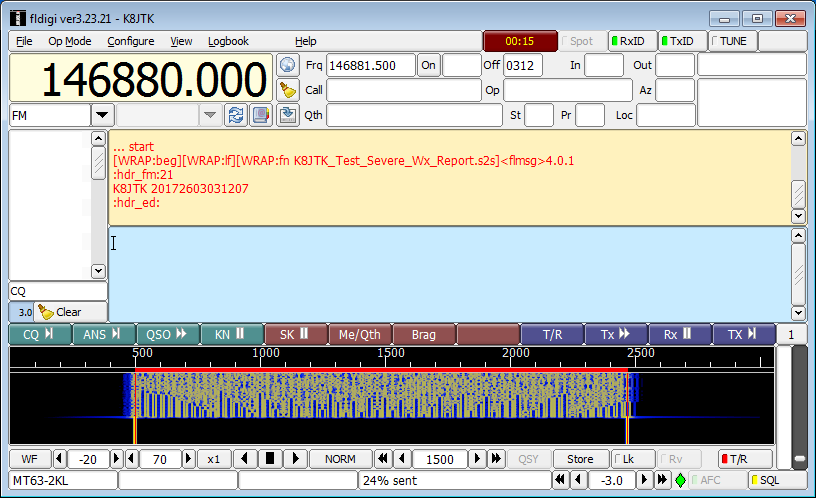Run the KN macro
Image resolution: width=816 pixels, height=498 pixels.
point(232,334)
